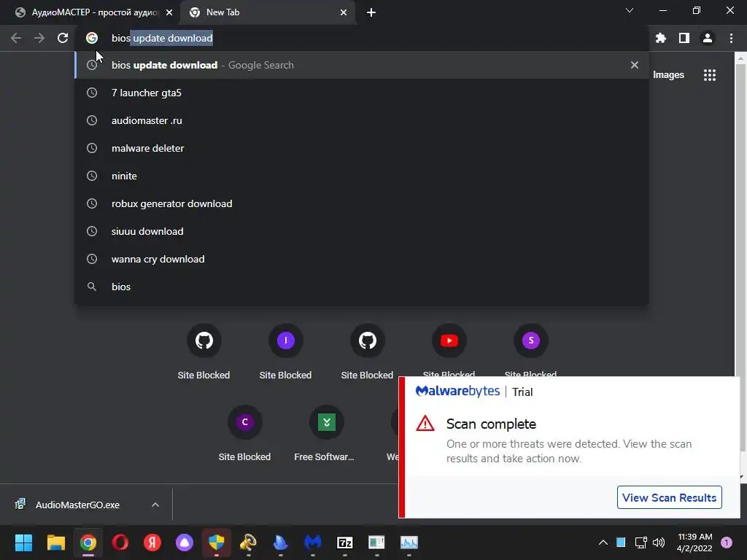Viewport: 747px width, 560px height.
Task: Open Windows Security shield in taskbar
Action: [x=216, y=542]
